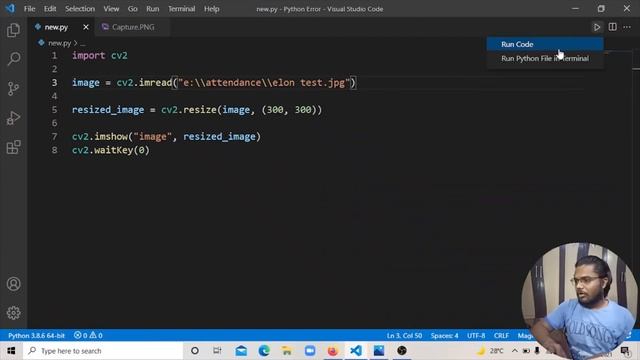640x360 pixels.
Task: Click the Visual Studio Code taskbar icon
Action: click(x=356, y=351)
